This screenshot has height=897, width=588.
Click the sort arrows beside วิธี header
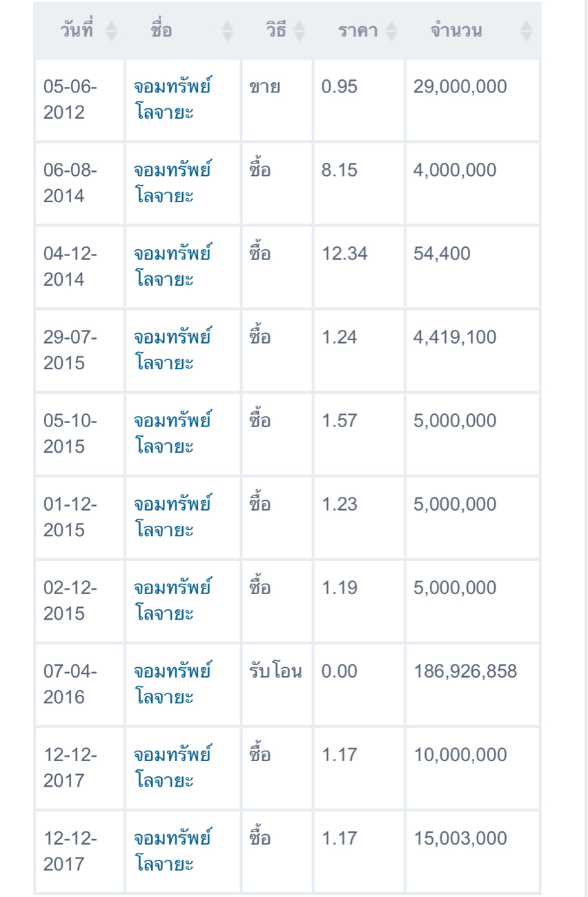click(x=299, y=31)
